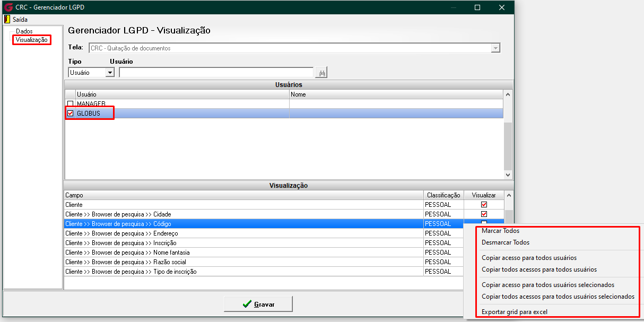Click the Usuários list scroll-up arrow
Screen dimensions: 644x322
click(x=508, y=94)
